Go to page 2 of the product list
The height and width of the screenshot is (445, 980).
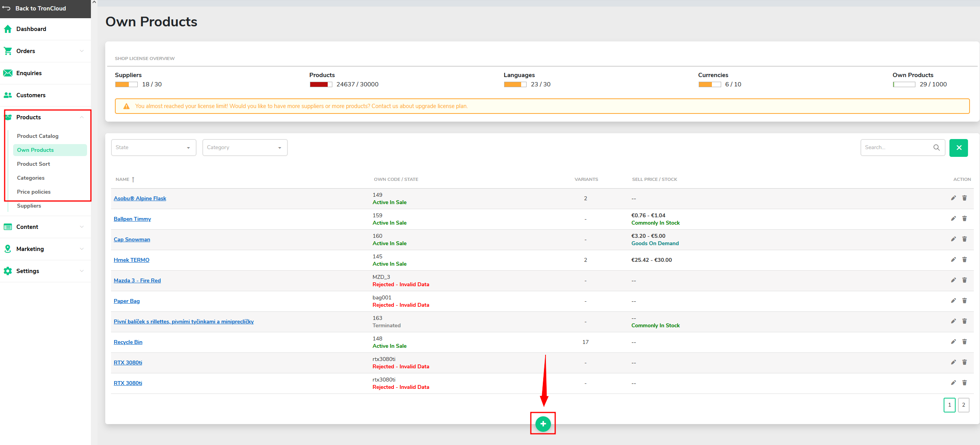[963, 405]
